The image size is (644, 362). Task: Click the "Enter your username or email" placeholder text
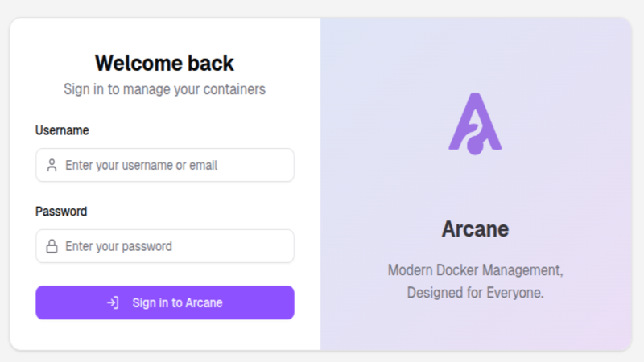[x=141, y=165]
